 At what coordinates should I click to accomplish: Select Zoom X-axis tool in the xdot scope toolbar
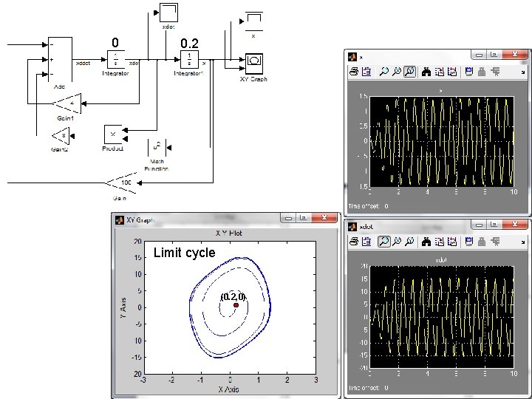(396, 242)
